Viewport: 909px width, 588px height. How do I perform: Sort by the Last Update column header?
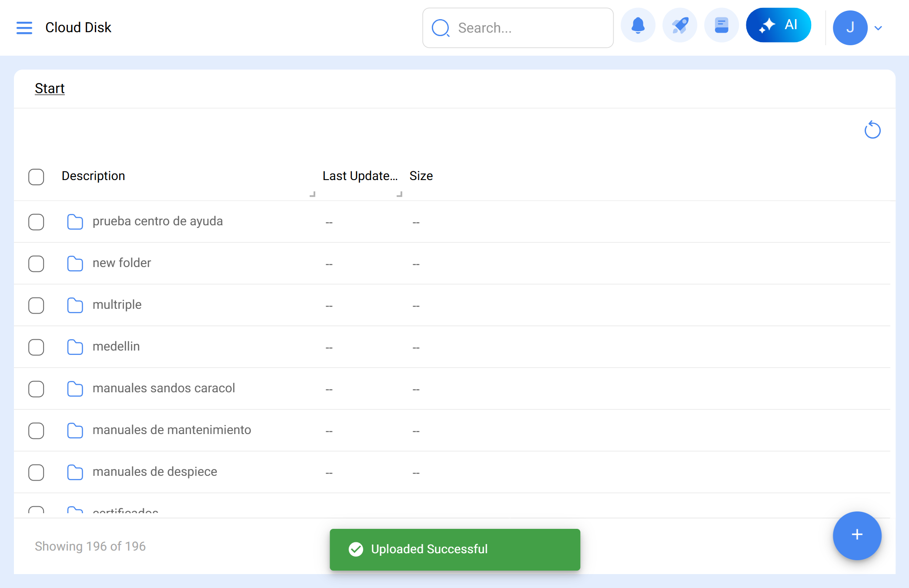(360, 176)
